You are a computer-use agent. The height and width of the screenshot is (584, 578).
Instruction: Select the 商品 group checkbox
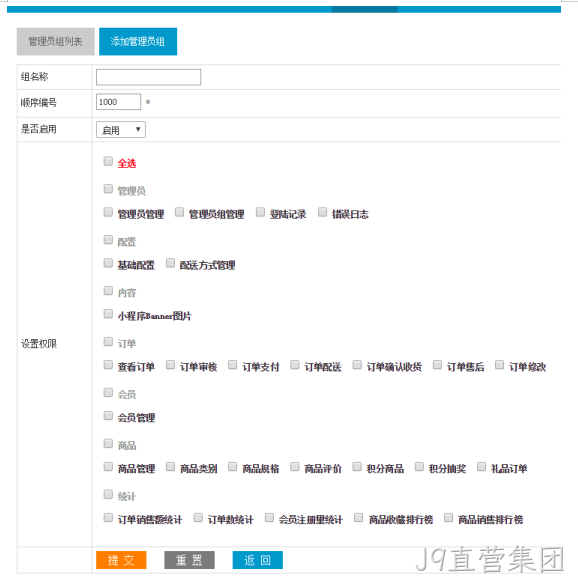[108, 443]
